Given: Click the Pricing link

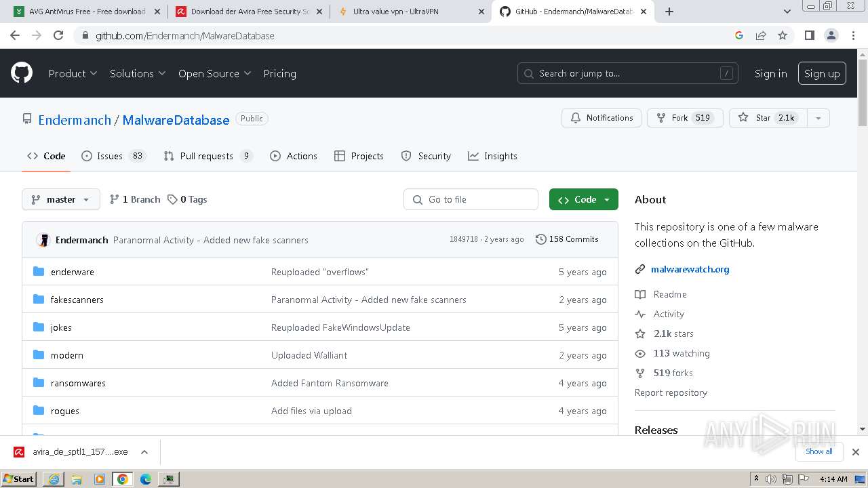Looking at the screenshot, I should point(279,73).
